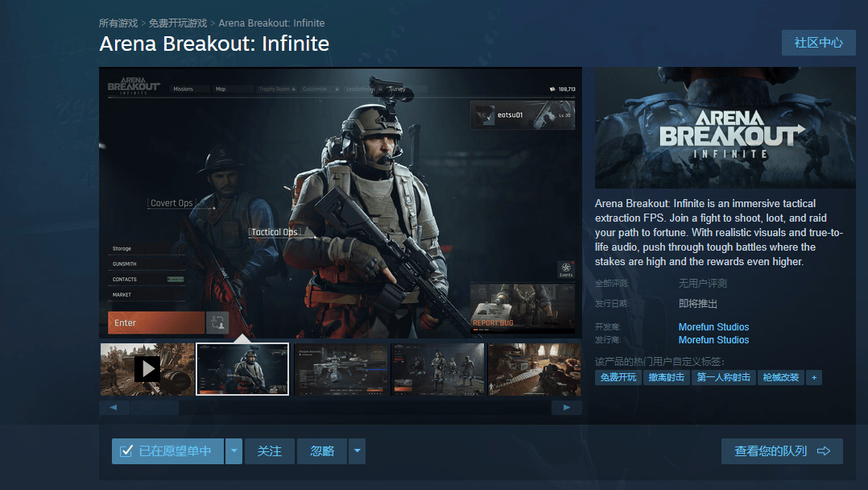868x490 pixels.
Task: Click the loadout icon beside Enter
Action: click(x=217, y=323)
